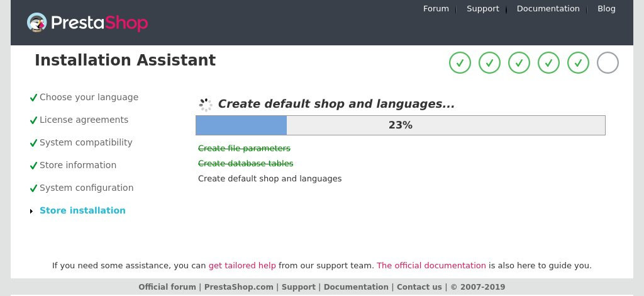Click the Installation Assistant heading
This screenshot has height=296, width=644.
tap(125, 60)
